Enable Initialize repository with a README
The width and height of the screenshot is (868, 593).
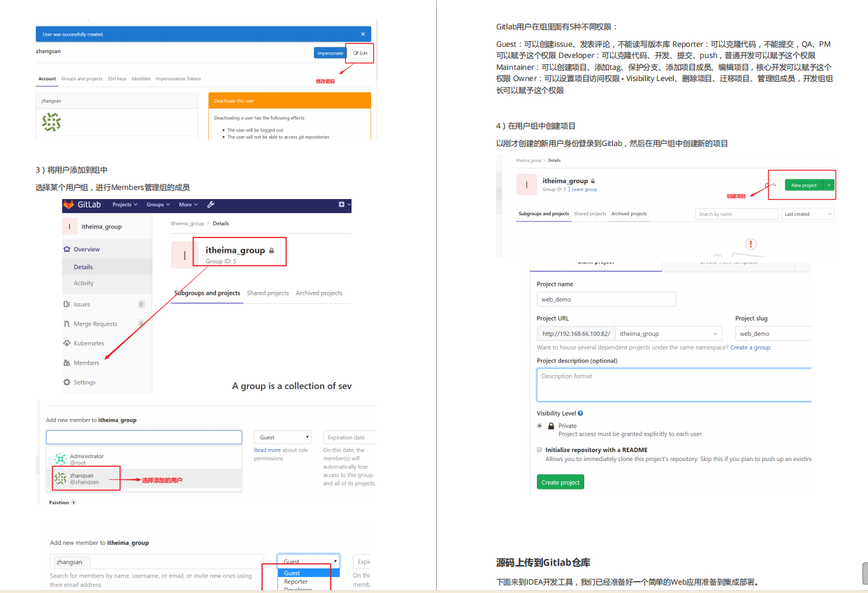point(539,450)
